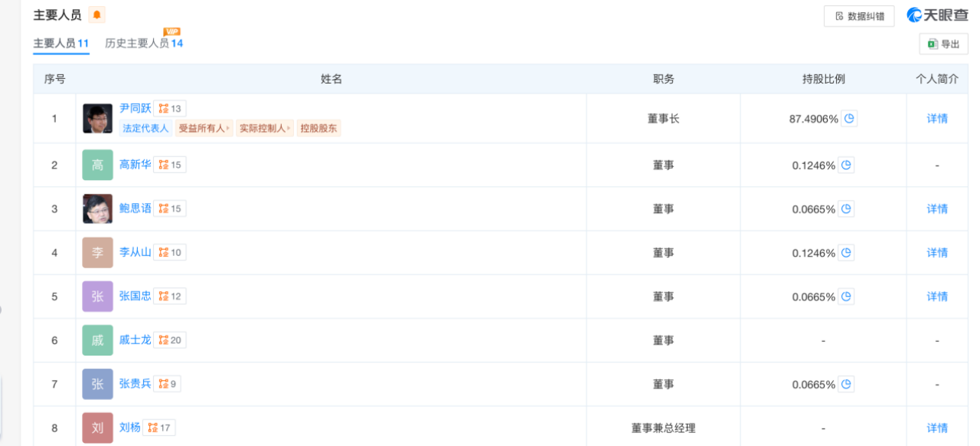980x446 pixels.
Task: Open 高新华's related companies badge showing 15
Action: pyautogui.click(x=169, y=164)
